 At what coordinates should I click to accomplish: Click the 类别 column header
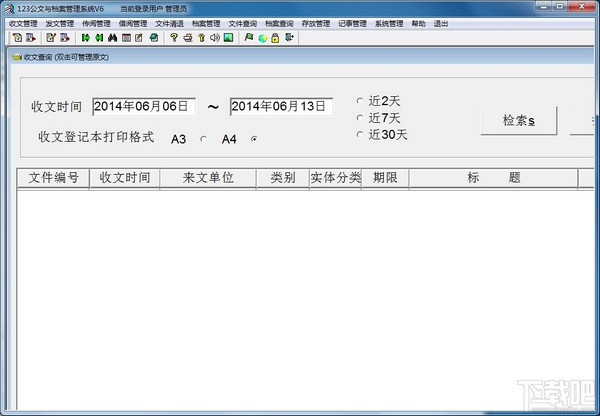coord(283,178)
